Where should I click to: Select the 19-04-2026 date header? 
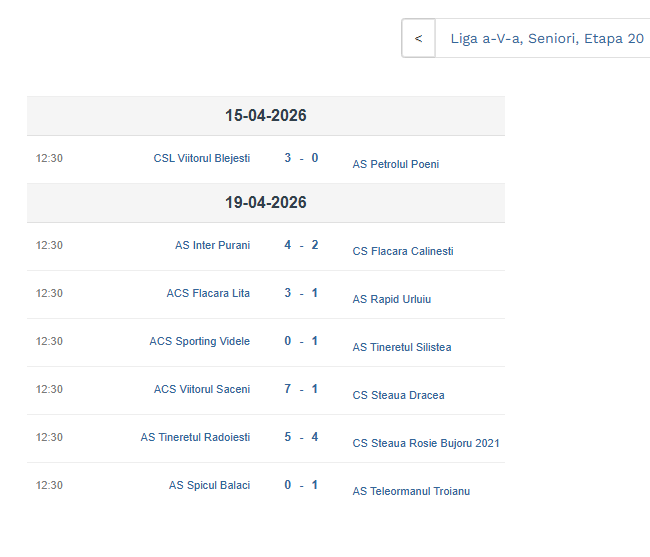(x=265, y=202)
